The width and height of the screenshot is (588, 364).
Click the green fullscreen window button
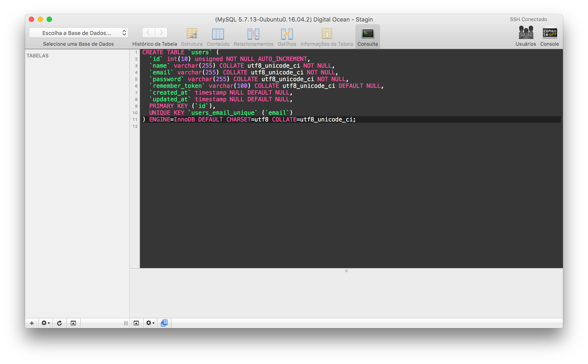click(x=49, y=19)
